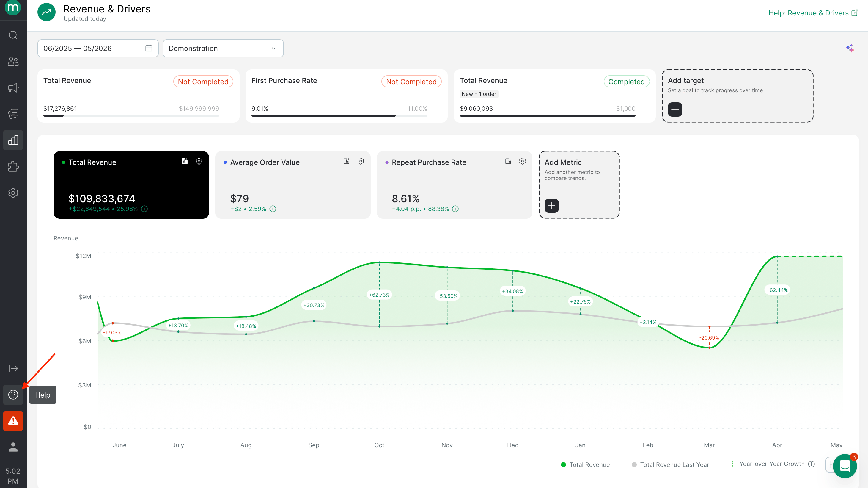The height and width of the screenshot is (488, 868).
Task: Open the search icon in sidebar
Action: pyautogui.click(x=13, y=35)
